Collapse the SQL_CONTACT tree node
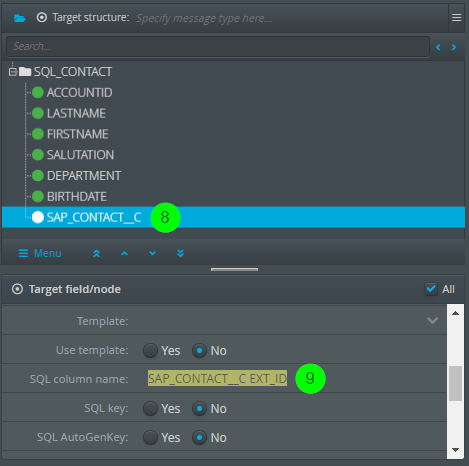 pyautogui.click(x=13, y=72)
